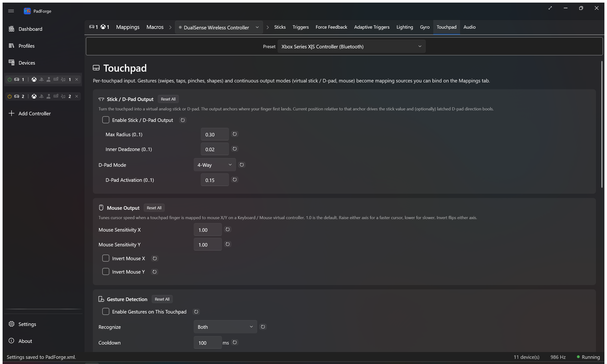Select joystick output type for slot 2
This screenshot has height=364, width=607.
pyautogui.click(x=49, y=96)
